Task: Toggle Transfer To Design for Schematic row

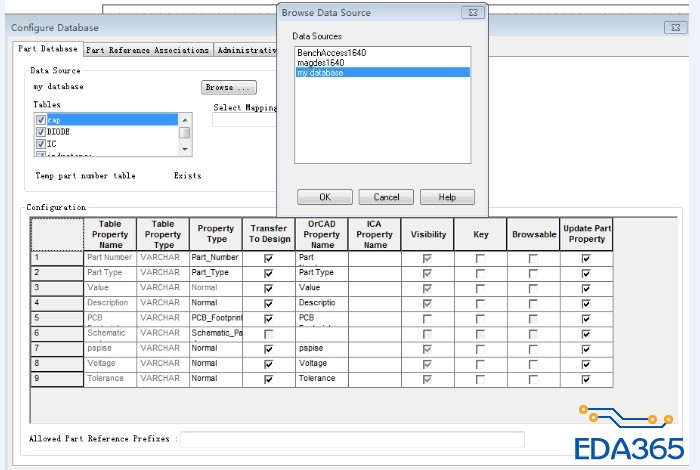Action: pos(268,334)
